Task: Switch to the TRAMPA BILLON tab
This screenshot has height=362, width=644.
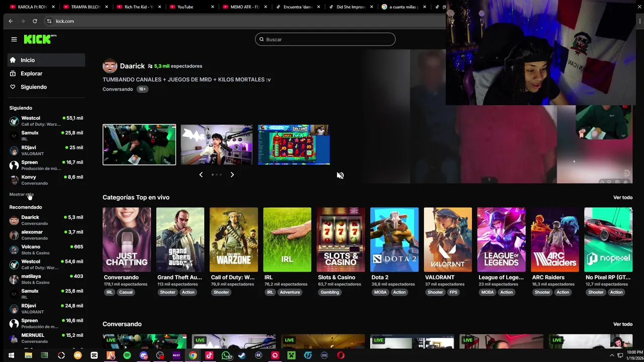Action: (x=86, y=7)
